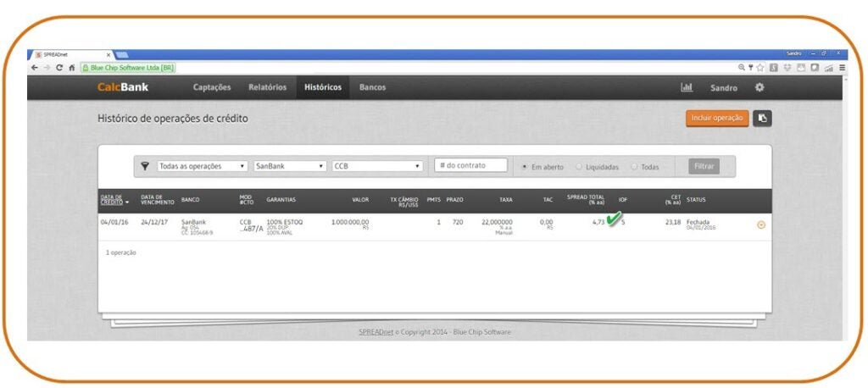Screen dimensions: 868x388
Task: Go to the Captações menu
Action: click(x=212, y=87)
